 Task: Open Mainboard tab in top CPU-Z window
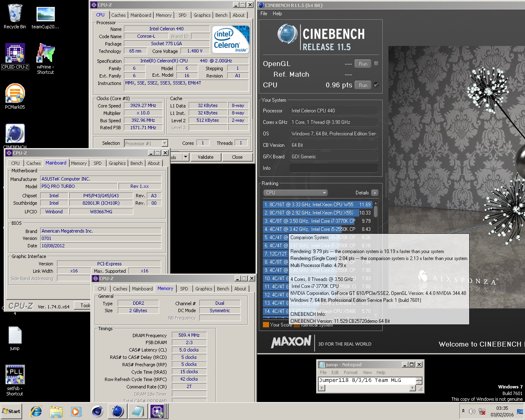click(141, 15)
